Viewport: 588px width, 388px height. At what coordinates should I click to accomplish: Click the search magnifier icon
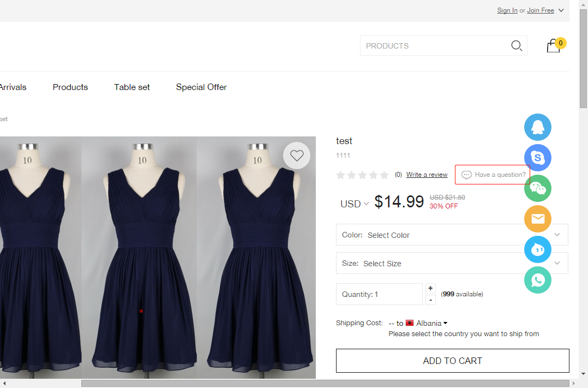pos(517,46)
